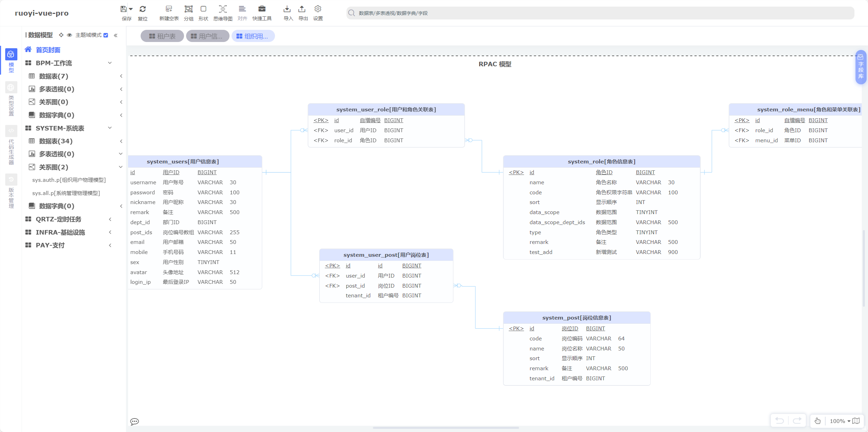Select system_users[用户信息表] table header

(x=195, y=162)
